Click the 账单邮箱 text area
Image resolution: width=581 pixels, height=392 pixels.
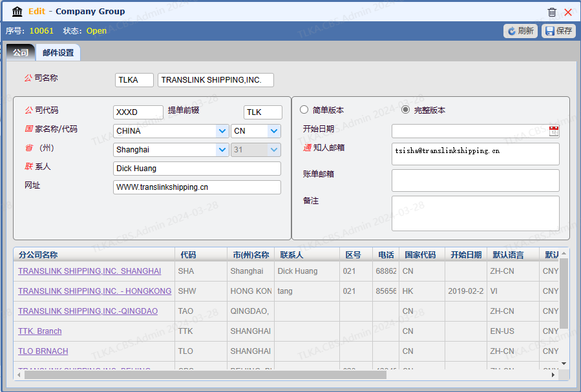pos(476,181)
